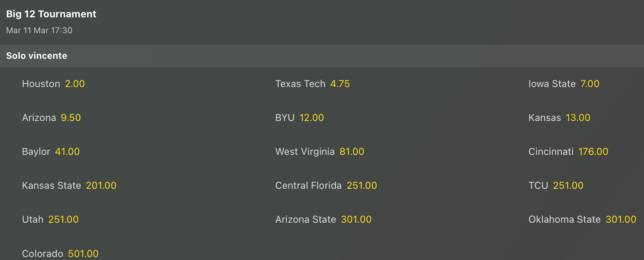644x260 pixels.
Task: Select Houston at odds 2.00
Action: (75, 84)
